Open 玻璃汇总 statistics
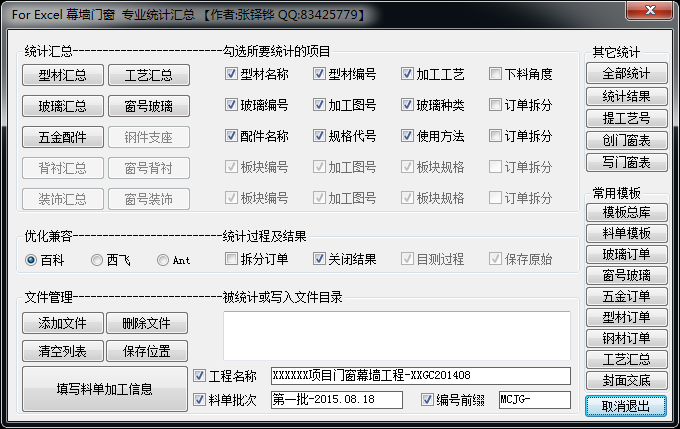This screenshot has width=680, height=429. tap(62, 106)
